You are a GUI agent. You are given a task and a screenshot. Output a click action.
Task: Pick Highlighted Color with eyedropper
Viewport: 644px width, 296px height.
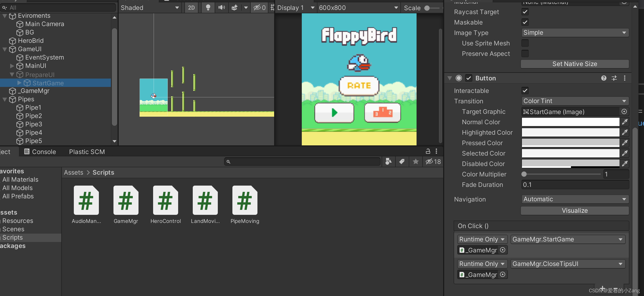pyautogui.click(x=625, y=132)
